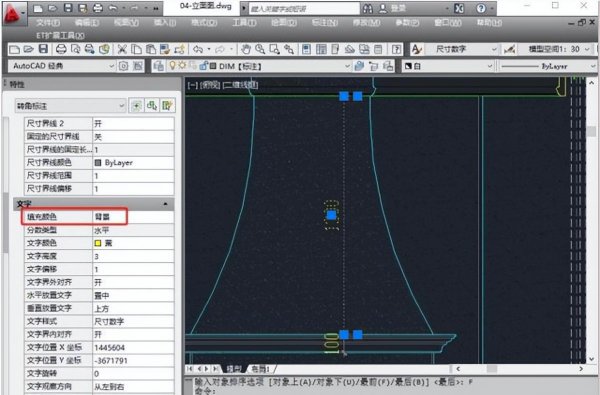Open the 修改(M) menu
600x395 pixels.
[x=366, y=23]
